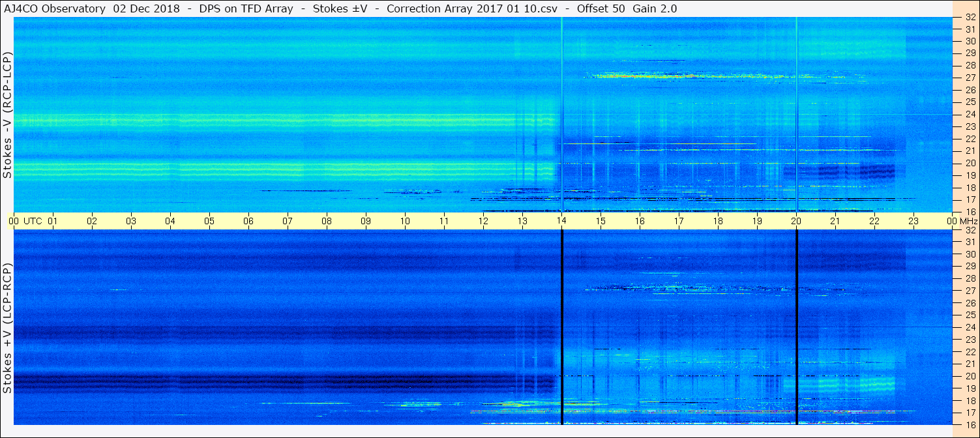Select the 31 frequency label of lower panel
This screenshot has height=438, width=980.
click(x=970, y=242)
